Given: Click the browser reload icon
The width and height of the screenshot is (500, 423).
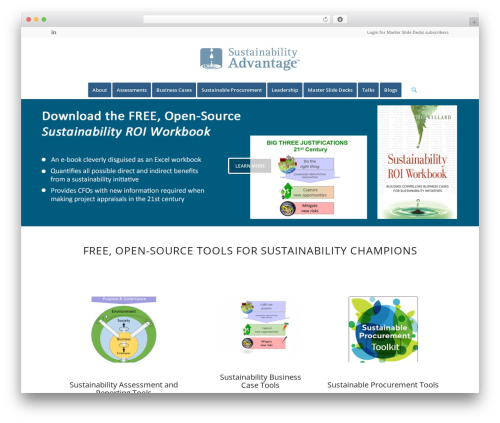Looking at the screenshot, I should [325, 20].
